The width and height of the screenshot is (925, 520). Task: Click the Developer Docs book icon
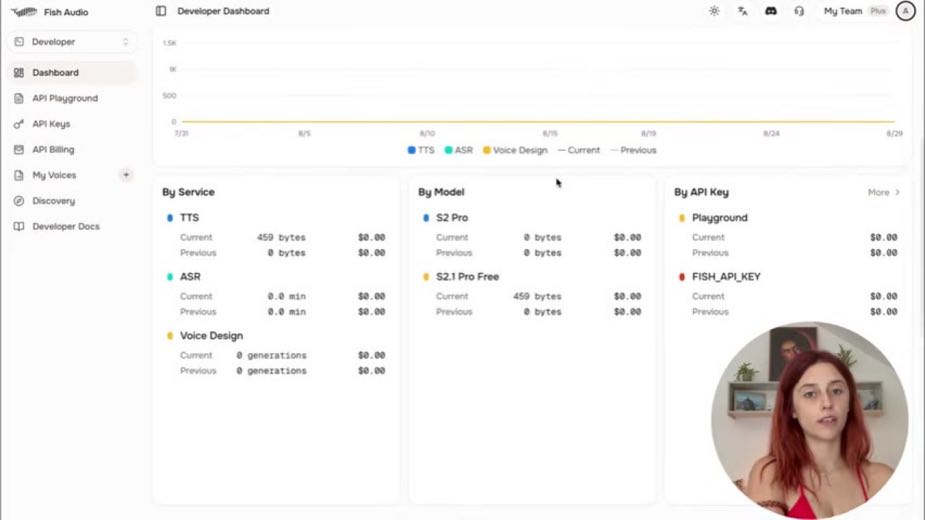click(19, 227)
